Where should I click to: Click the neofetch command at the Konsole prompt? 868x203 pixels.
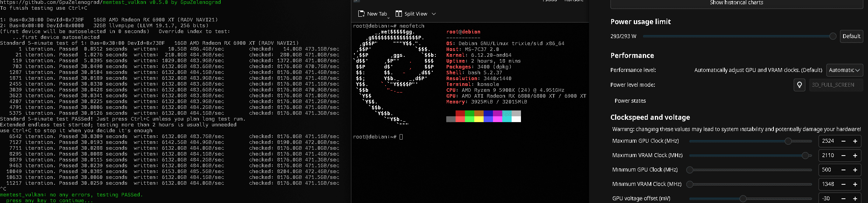click(x=412, y=26)
